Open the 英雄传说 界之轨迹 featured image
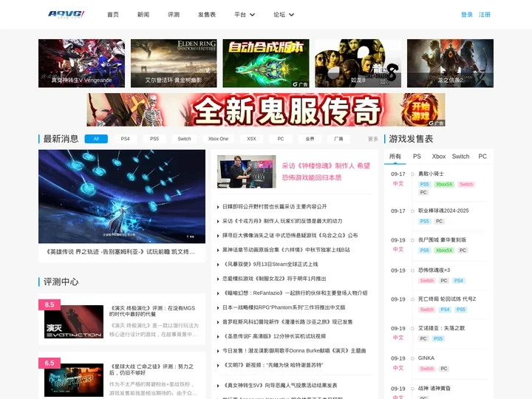Screen dimensions: 532x399 [x=122, y=197]
